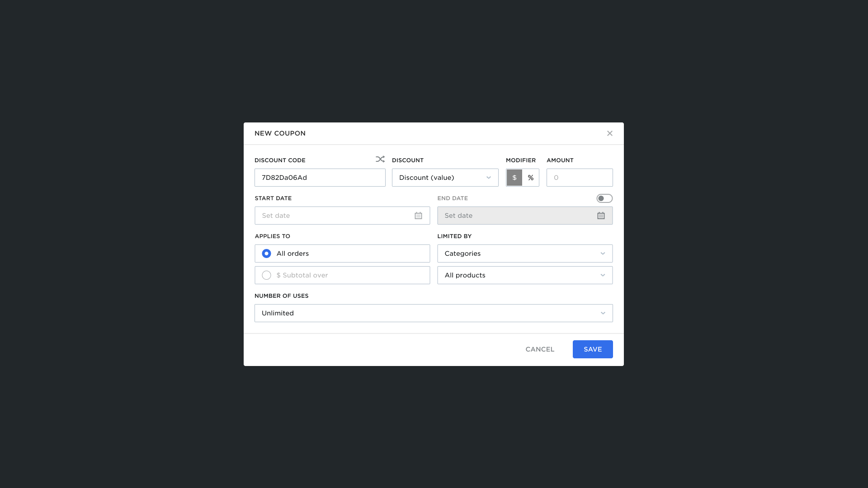Focus the discount code text field
This screenshot has width=868, height=488.
320,178
